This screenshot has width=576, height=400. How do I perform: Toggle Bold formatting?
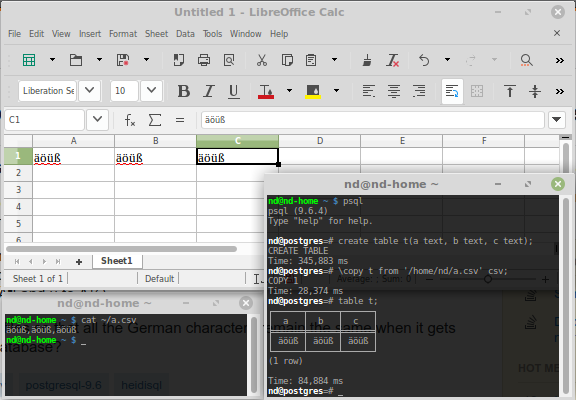[x=184, y=91]
